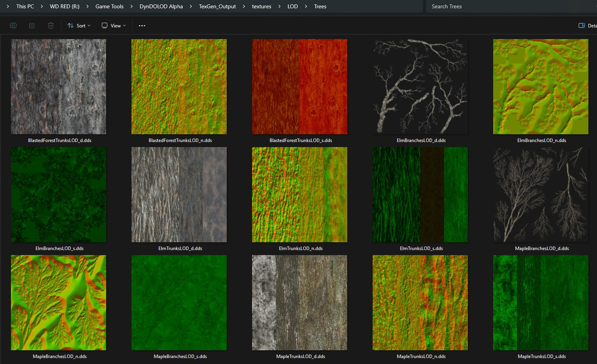Click the ElmTrunksLOD_s.dds file
The width and height of the screenshot is (597, 364).
(x=420, y=195)
